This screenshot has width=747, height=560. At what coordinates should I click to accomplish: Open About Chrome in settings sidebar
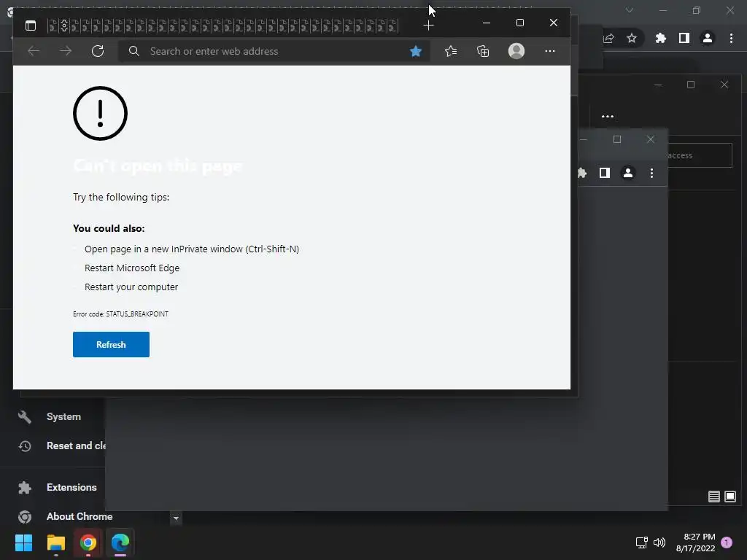80,516
